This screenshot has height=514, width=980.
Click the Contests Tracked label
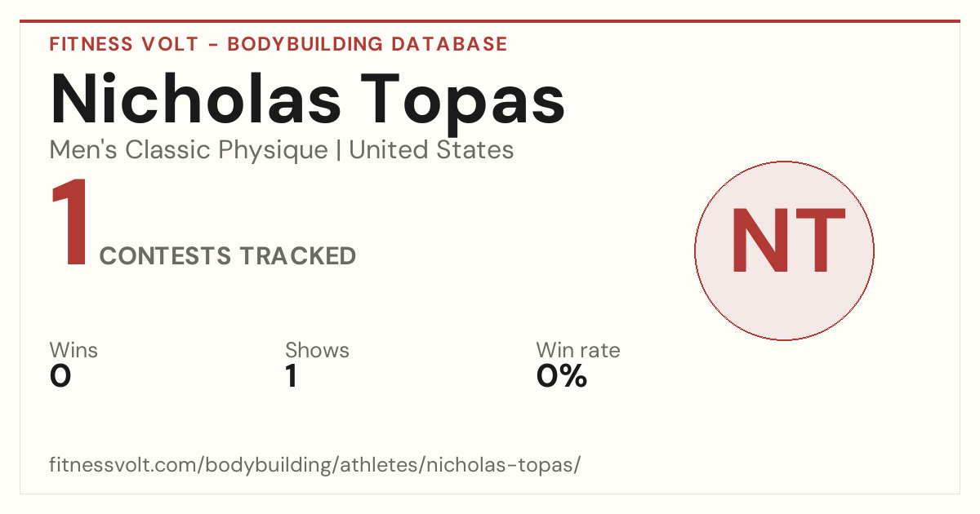(x=228, y=256)
